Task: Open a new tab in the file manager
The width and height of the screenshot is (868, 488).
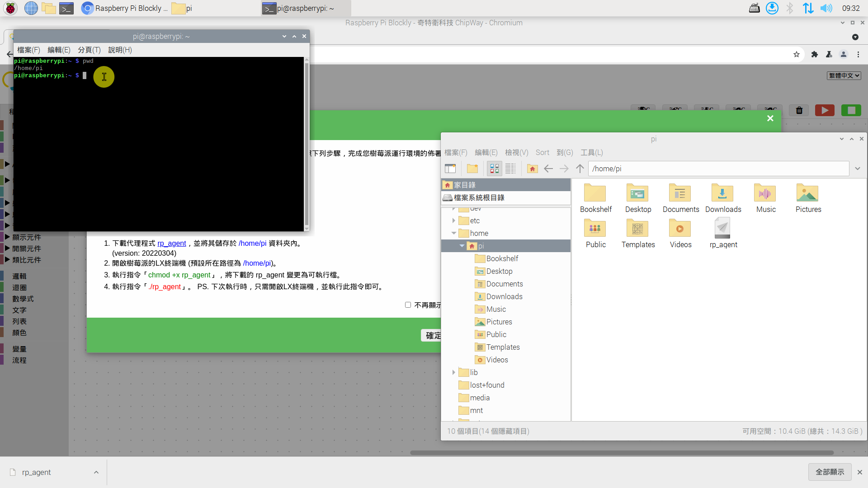Action: coord(451,168)
